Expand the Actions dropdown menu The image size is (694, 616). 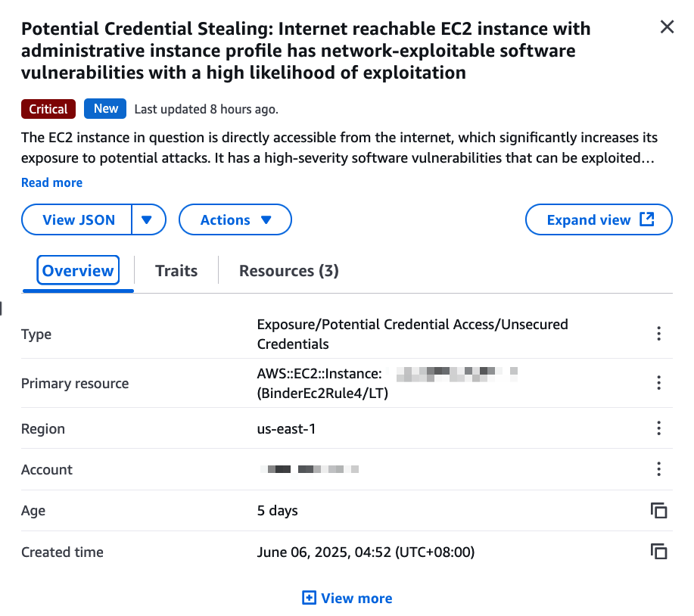pyautogui.click(x=235, y=219)
